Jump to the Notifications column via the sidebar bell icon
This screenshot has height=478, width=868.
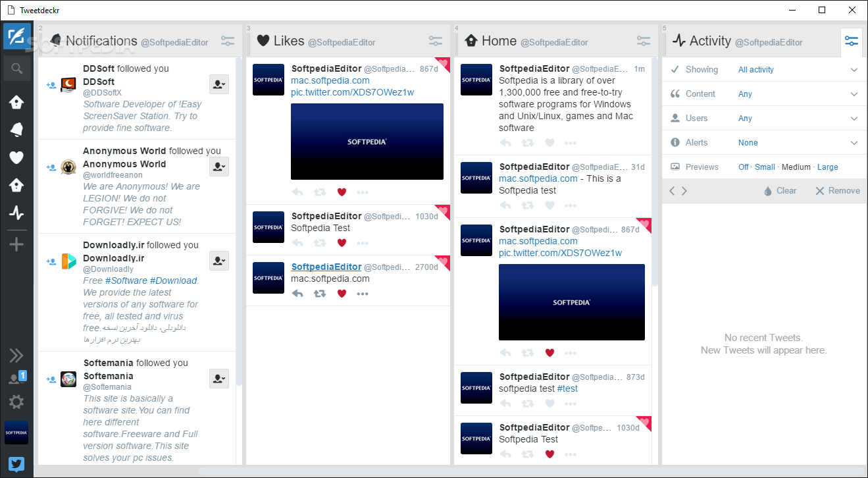pos(16,130)
